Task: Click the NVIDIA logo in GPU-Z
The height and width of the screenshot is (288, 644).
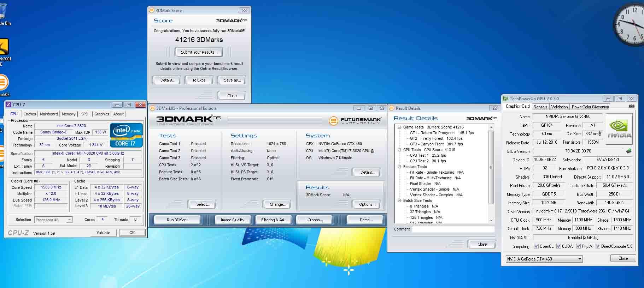Action: point(619,128)
